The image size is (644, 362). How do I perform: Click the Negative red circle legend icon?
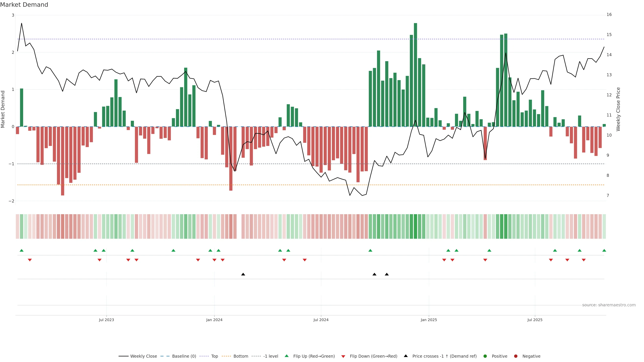coord(516,356)
